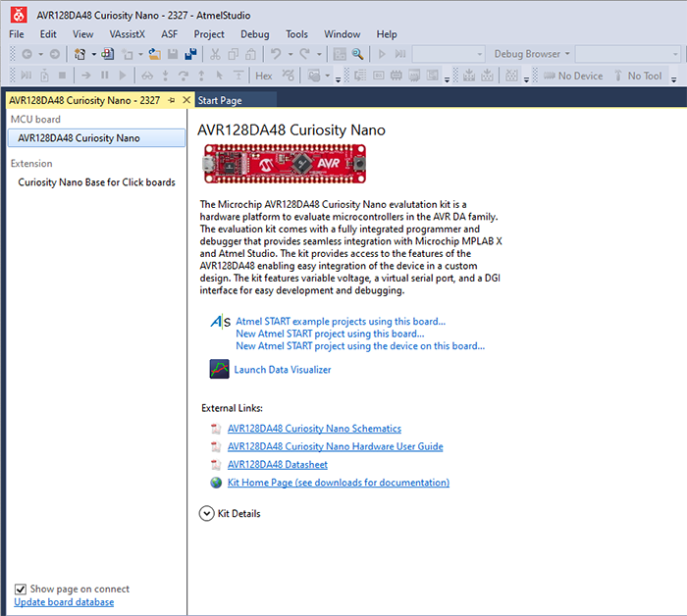Select Curiosity Nano Base for Click boards
The width and height of the screenshot is (687, 616).
[x=96, y=181]
